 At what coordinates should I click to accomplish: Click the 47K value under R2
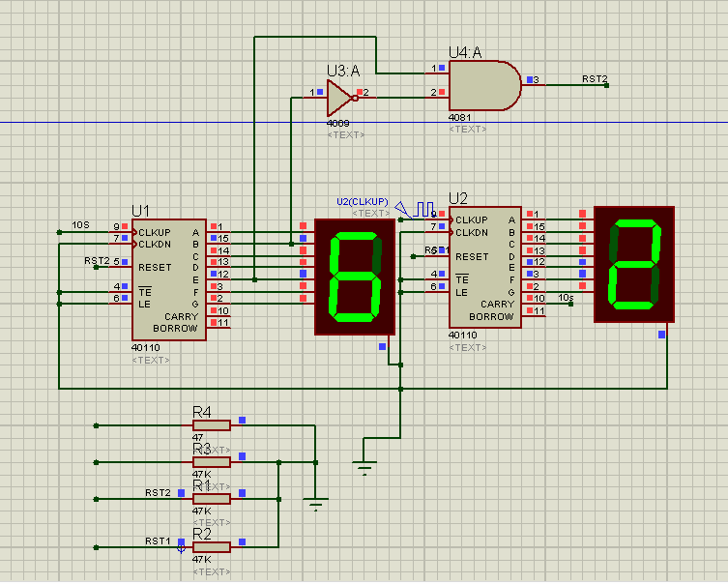(x=202, y=560)
